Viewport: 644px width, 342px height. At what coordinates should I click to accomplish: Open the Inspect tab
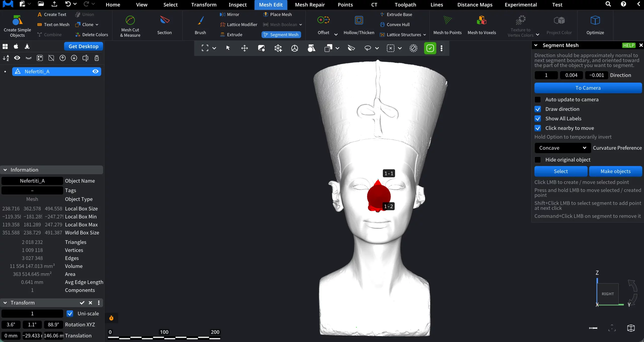tap(237, 5)
